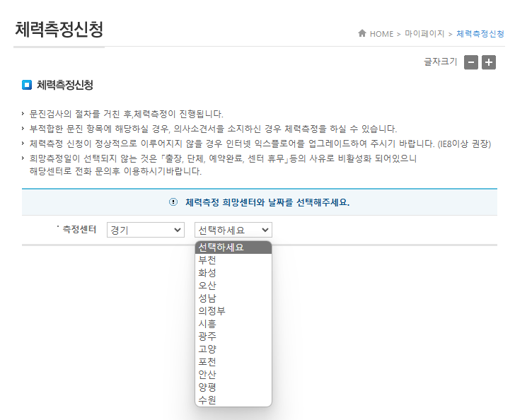Click the home icon in breadcrumb
Screen dimensions: 515x420
(362, 33)
